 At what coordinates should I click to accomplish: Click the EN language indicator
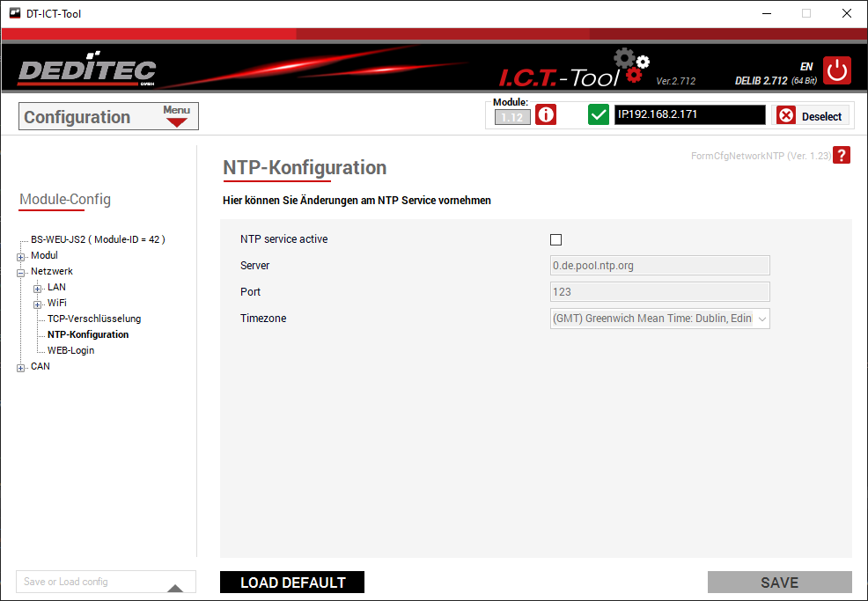click(805, 66)
